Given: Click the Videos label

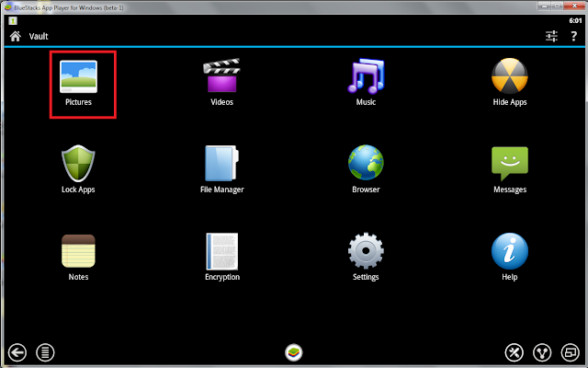Looking at the screenshot, I should click(x=221, y=102).
